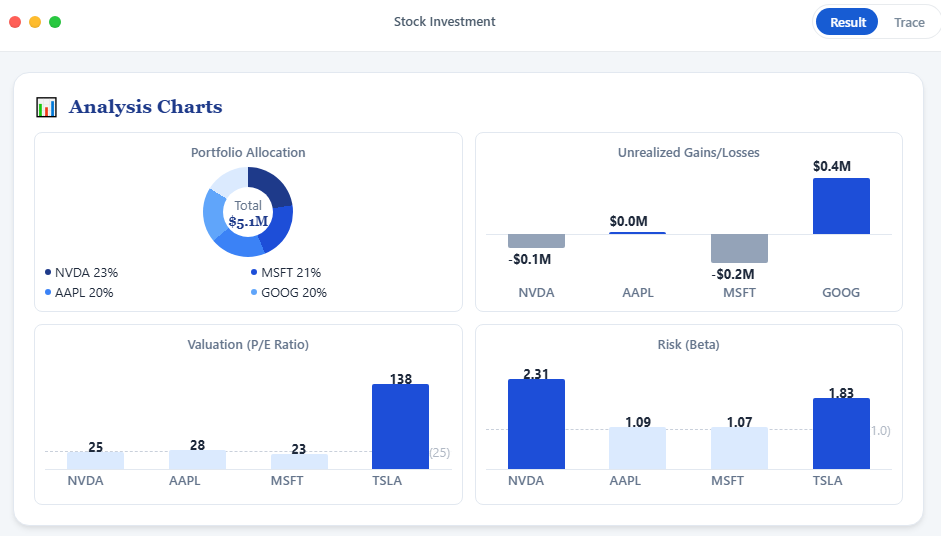Click the AAPL 20% legend entry
The width and height of the screenshot is (941, 536).
79,293
